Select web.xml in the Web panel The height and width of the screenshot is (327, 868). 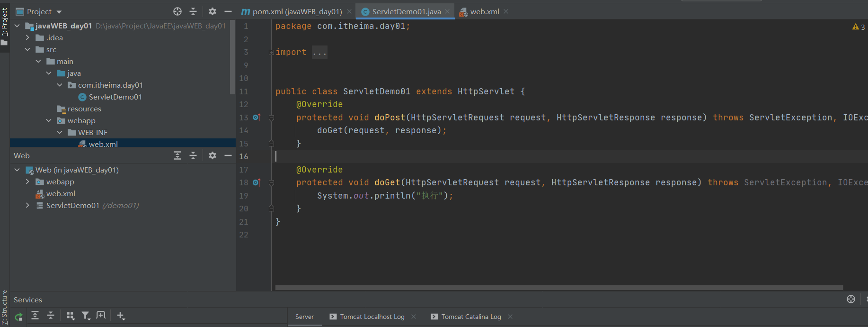61,193
